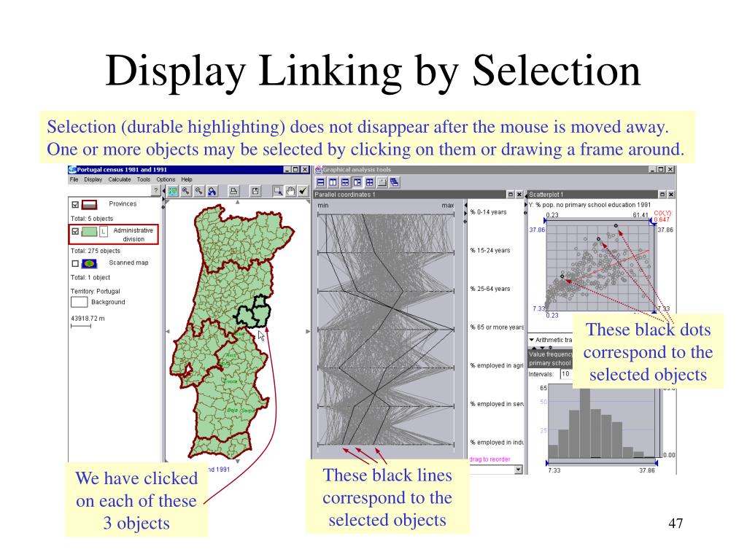Click the vertical-split layout icon in analysis tools
747x560 pixels.
pos(333,182)
